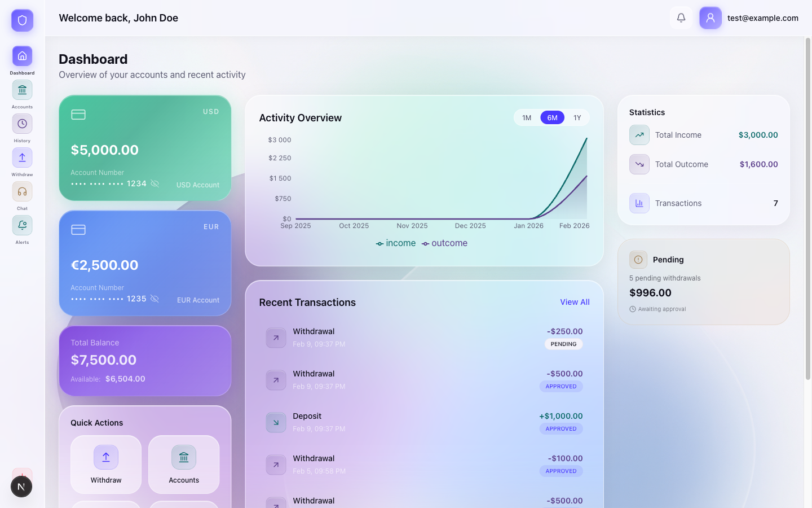
Task: Open the History clock icon in sidebar
Action: tap(22, 124)
